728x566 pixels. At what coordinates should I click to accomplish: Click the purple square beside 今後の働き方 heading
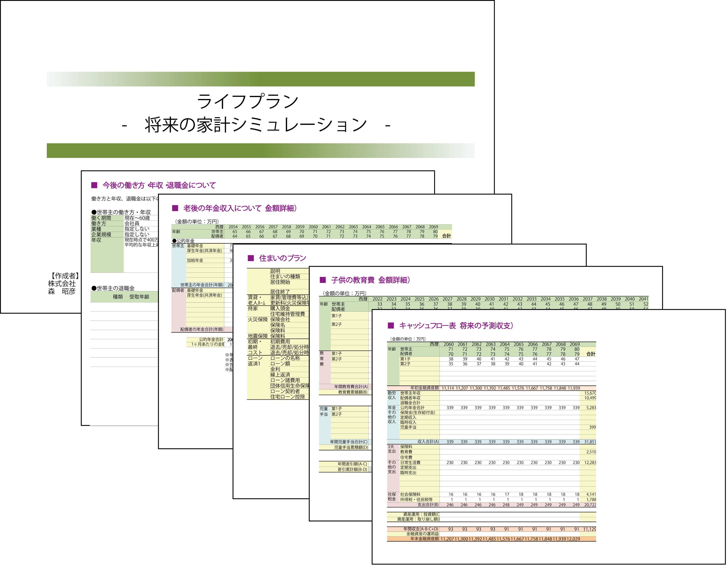coord(94,185)
